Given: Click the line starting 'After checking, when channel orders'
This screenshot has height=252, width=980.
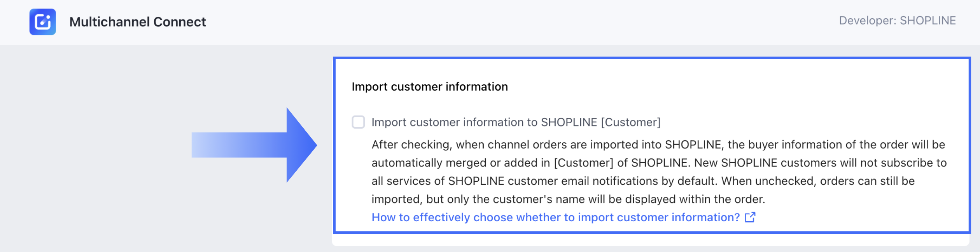Looking at the screenshot, I should click(x=658, y=145).
